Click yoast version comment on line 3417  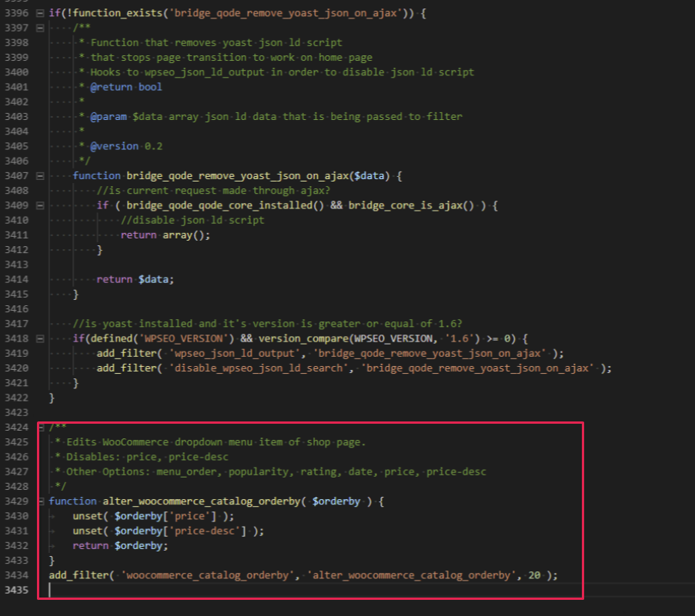tap(267, 324)
